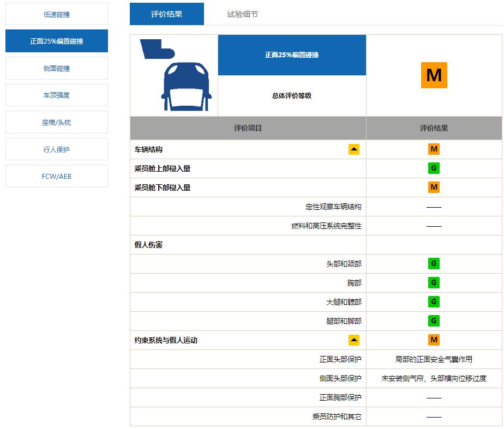Click the G rating icon for 头部和颈部

click(x=434, y=263)
